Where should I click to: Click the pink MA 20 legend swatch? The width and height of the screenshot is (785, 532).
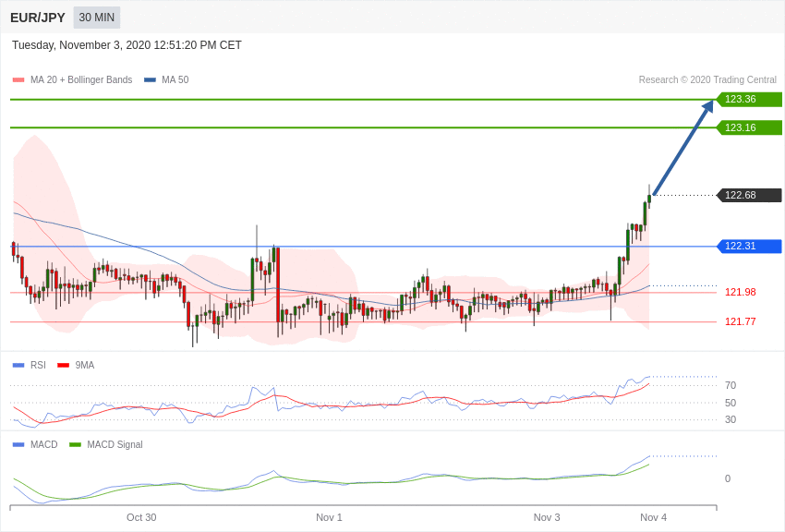pos(18,79)
